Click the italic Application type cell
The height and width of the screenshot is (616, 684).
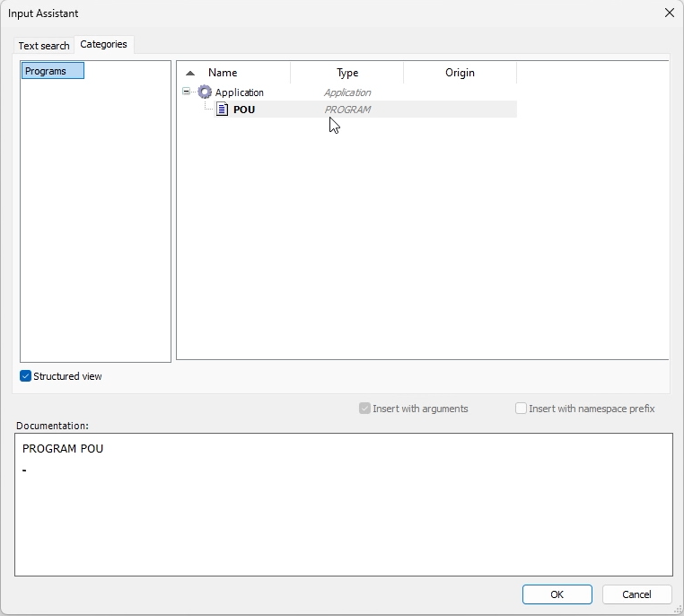click(x=347, y=92)
